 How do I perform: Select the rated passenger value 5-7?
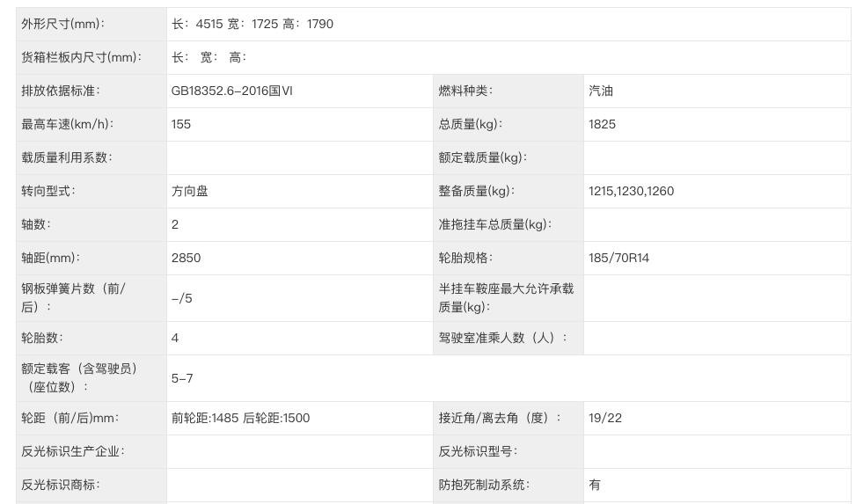(182, 378)
